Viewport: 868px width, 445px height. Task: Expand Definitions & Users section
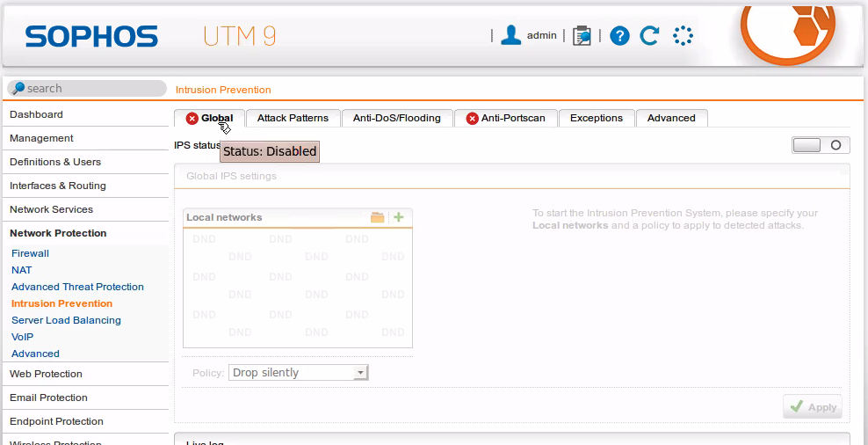(86, 162)
